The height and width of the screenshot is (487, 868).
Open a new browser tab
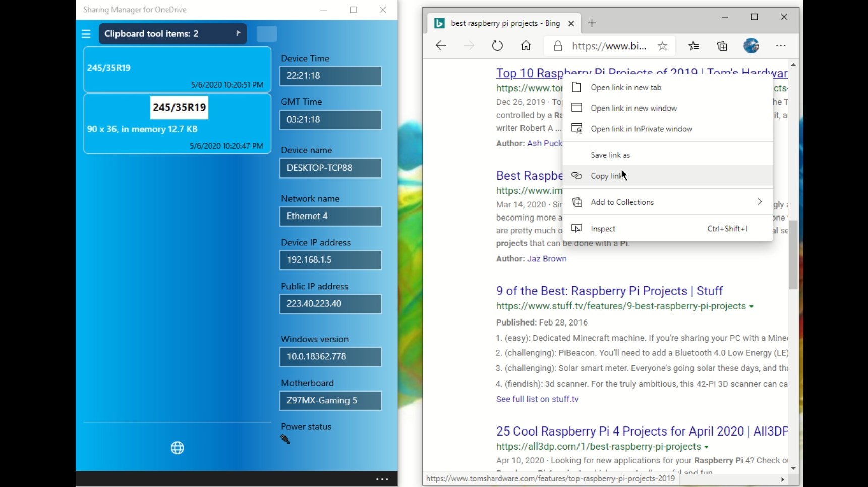(x=592, y=23)
